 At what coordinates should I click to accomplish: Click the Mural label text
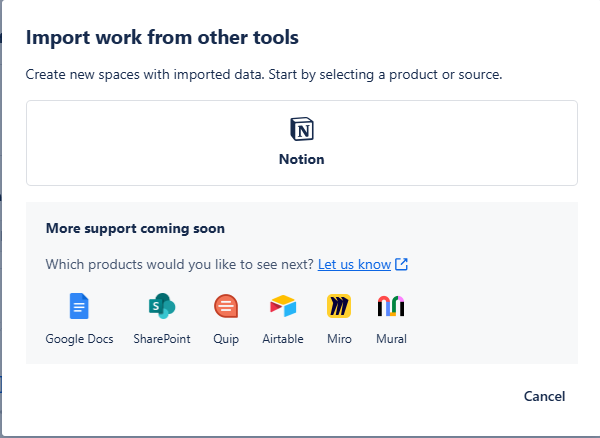click(391, 339)
